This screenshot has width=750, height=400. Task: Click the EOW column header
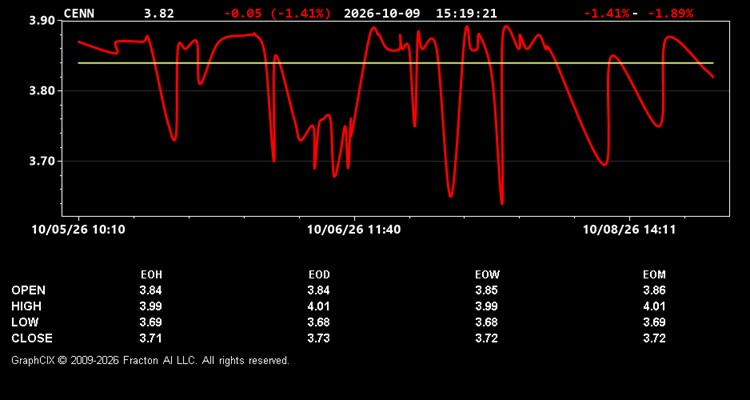coord(487,275)
